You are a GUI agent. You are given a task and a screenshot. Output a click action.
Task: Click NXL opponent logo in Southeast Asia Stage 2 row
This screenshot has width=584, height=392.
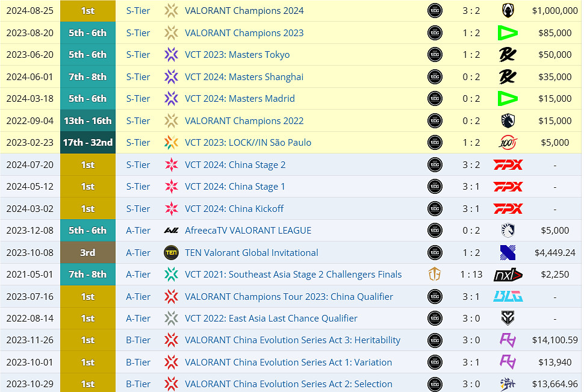click(x=508, y=275)
